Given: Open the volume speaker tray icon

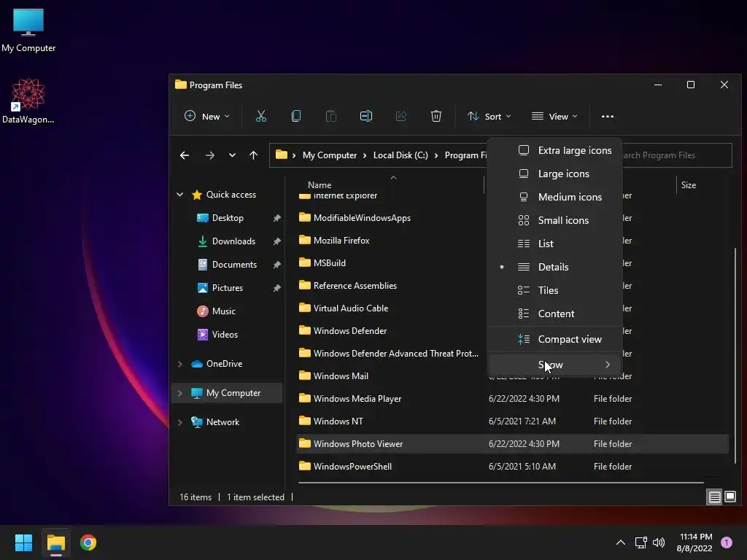Looking at the screenshot, I should [x=659, y=542].
